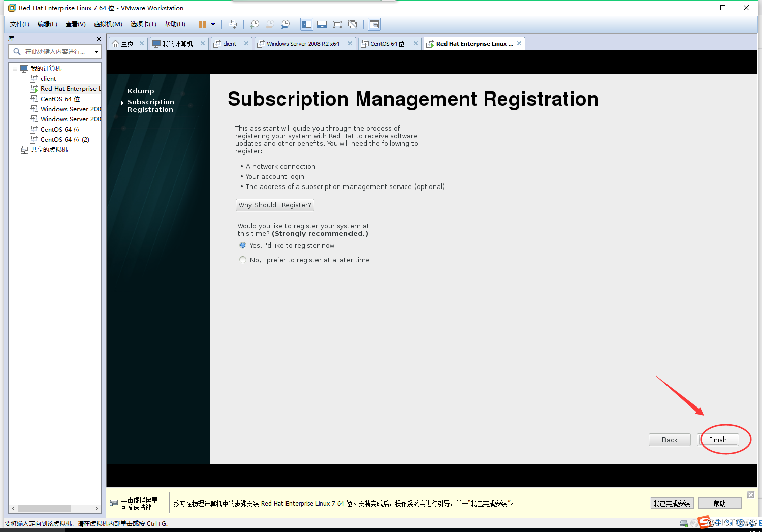Click the library search input field
762x532 pixels.
55,51
